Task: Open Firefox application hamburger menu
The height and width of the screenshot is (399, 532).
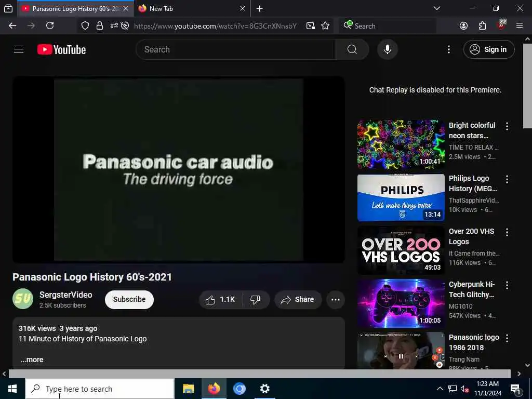Action: [520, 26]
